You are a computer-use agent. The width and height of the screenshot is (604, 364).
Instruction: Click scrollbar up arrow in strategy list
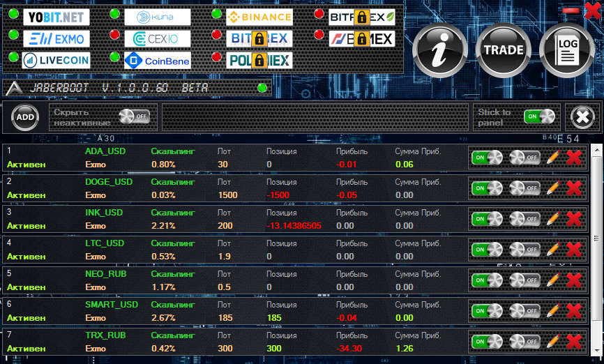596,149
